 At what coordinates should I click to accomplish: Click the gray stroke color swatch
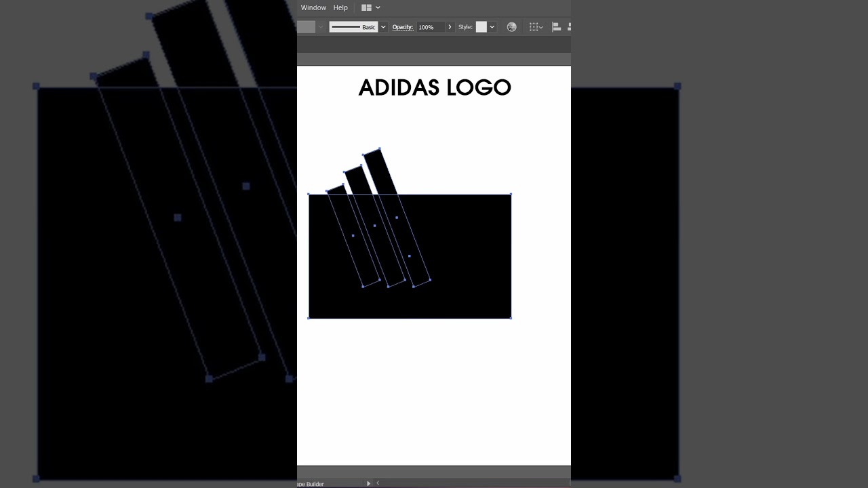[x=306, y=27]
